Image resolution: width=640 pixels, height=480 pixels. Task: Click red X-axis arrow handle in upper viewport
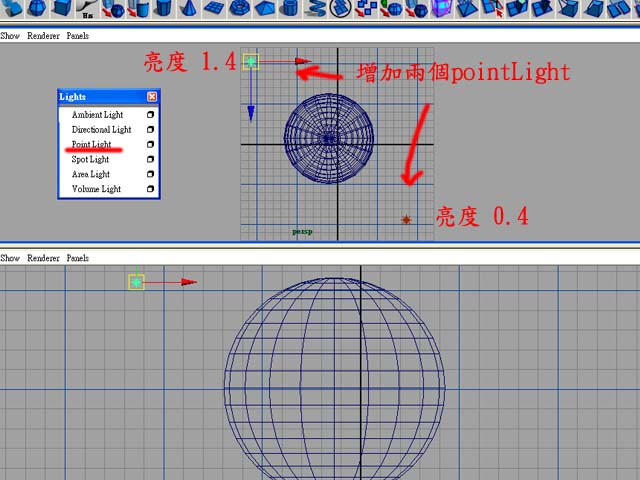tap(303, 61)
